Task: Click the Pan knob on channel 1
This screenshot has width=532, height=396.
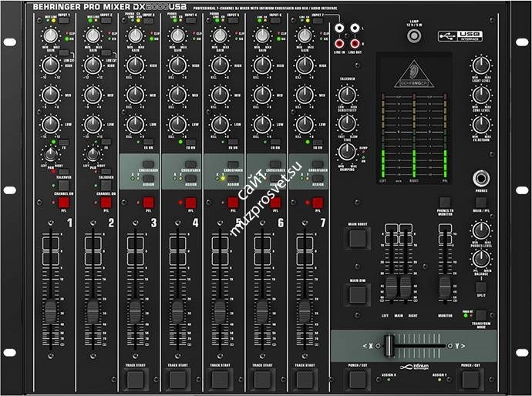Action: tap(51, 155)
